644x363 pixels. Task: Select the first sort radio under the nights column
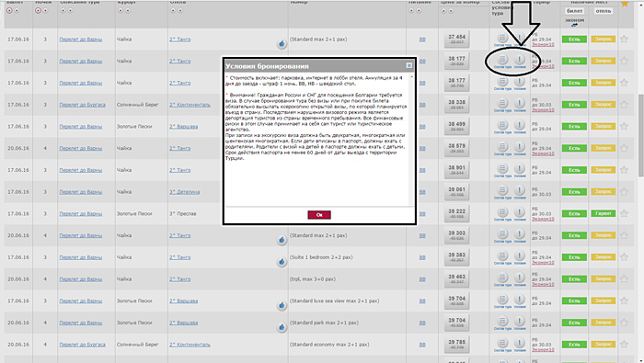pyautogui.click(x=39, y=11)
